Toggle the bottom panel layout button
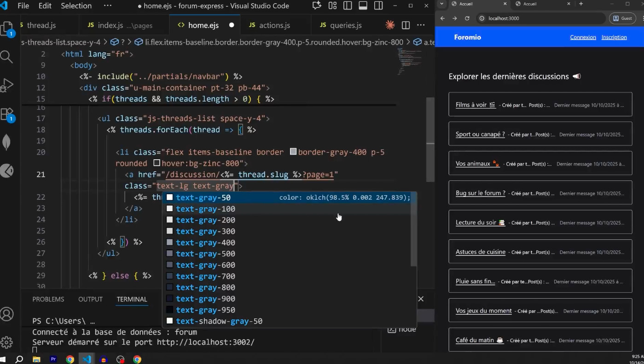The image size is (644, 364). click(363, 6)
